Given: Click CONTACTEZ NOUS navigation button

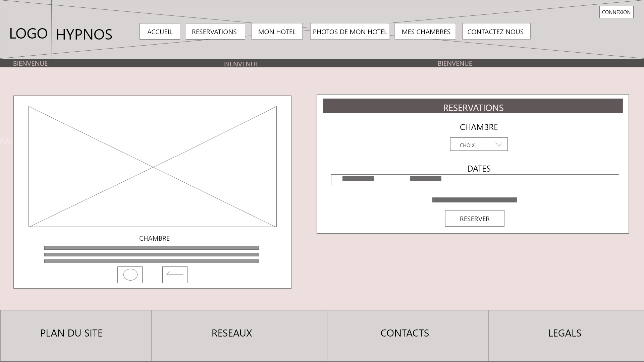Looking at the screenshot, I should coord(496,32).
